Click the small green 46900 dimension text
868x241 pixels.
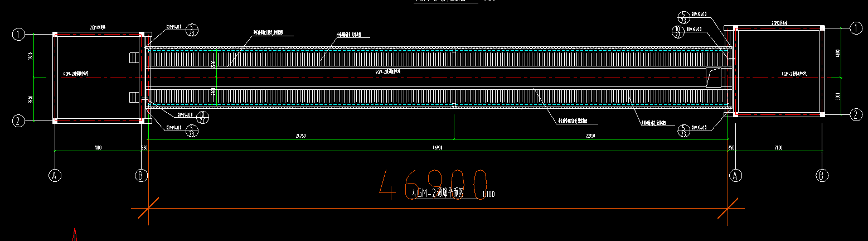[x=438, y=148]
